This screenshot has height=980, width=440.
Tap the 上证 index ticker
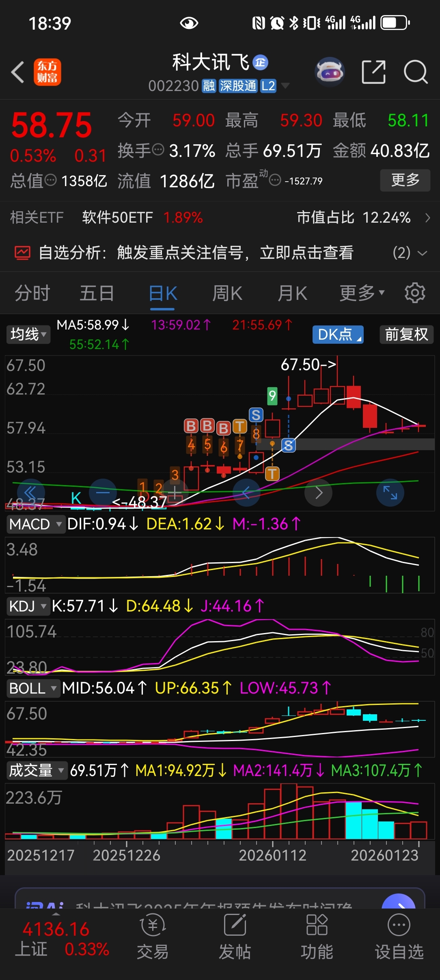62,939
